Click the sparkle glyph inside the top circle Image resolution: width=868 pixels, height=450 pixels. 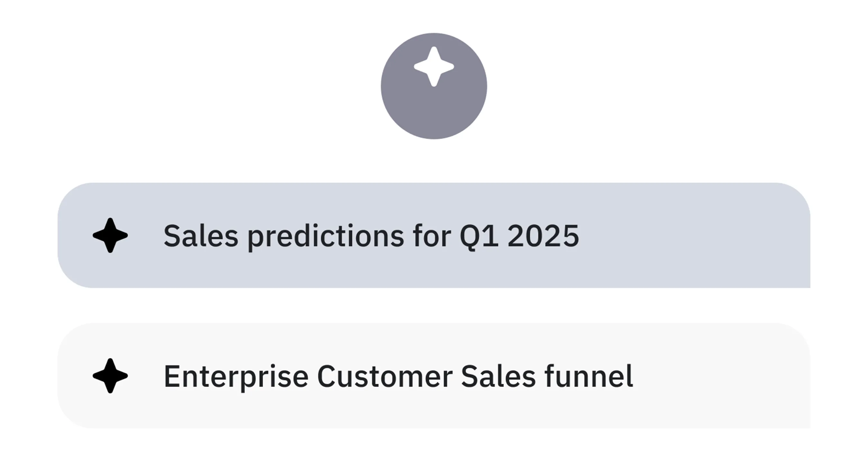click(x=434, y=67)
